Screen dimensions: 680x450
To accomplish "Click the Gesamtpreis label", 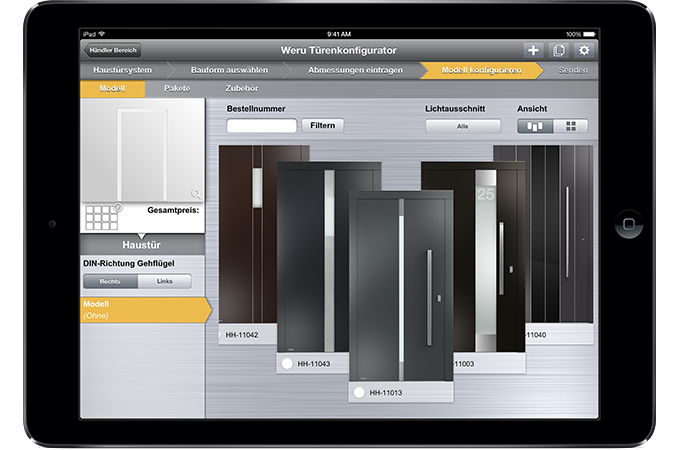I will [x=173, y=210].
